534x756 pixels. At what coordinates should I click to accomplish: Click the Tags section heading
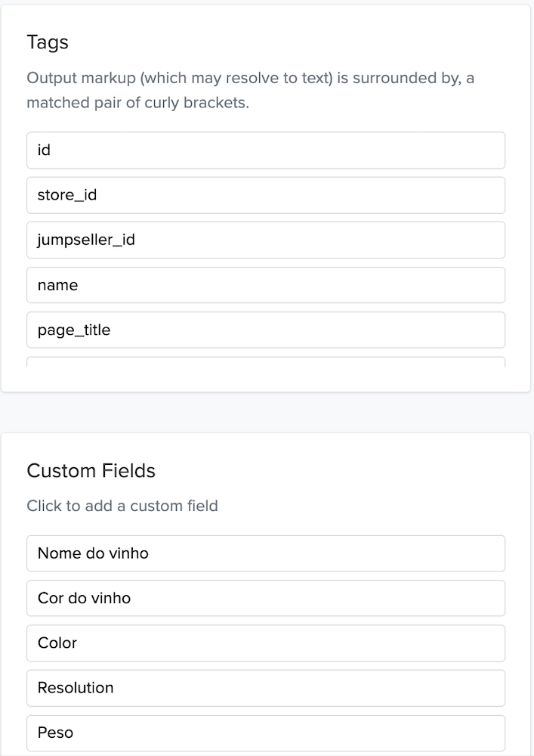click(48, 42)
